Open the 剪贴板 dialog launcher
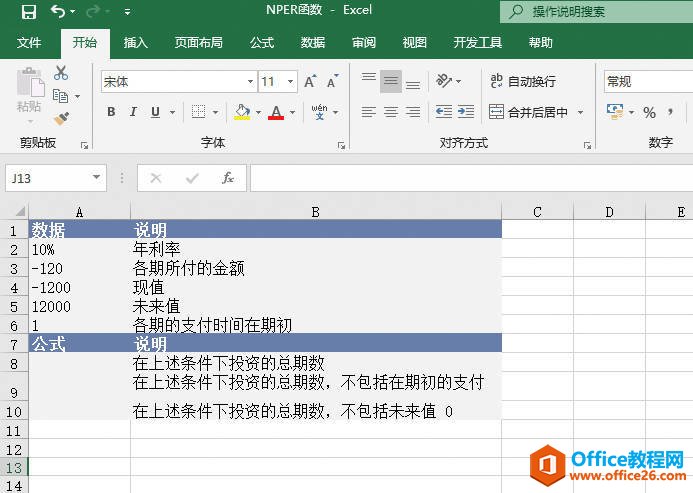This screenshot has height=493, width=693. click(x=84, y=145)
